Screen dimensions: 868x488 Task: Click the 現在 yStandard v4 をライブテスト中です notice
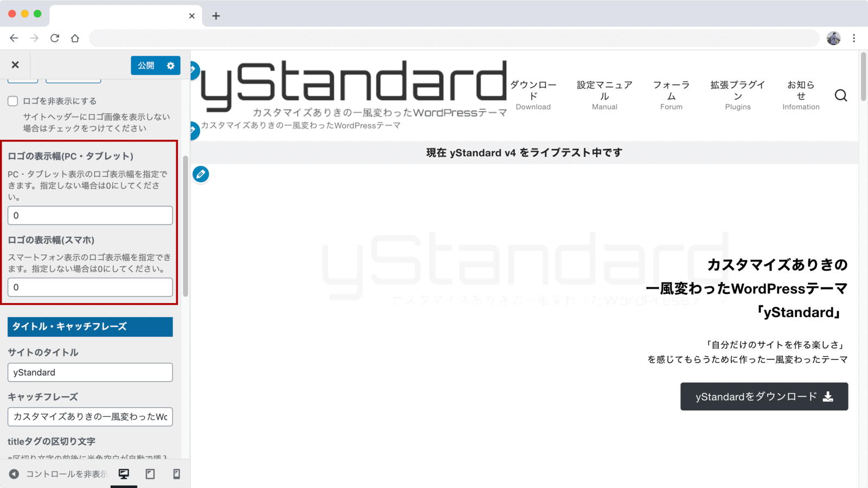tap(524, 153)
